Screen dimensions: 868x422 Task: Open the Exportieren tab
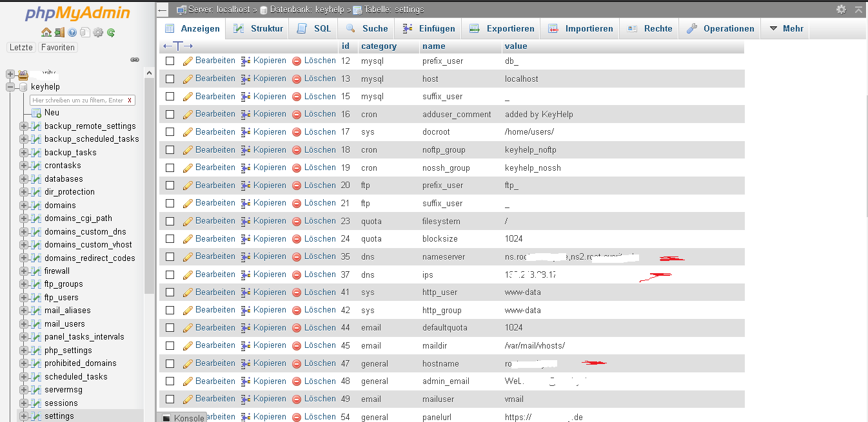click(x=502, y=28)
